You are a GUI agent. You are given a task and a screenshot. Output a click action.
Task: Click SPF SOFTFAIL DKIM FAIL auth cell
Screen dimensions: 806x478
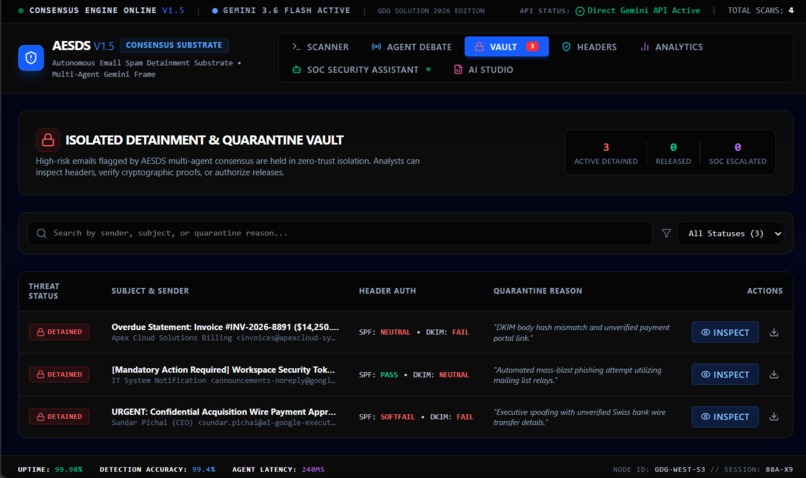(416, 417)
